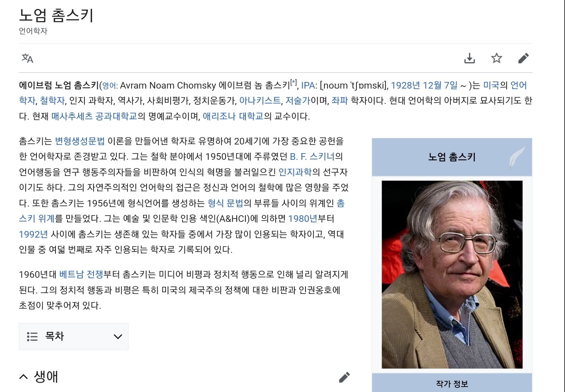This screenshot has width=565, height=392.
Task: Open the 좌파 link
Action: coord(339,101)
